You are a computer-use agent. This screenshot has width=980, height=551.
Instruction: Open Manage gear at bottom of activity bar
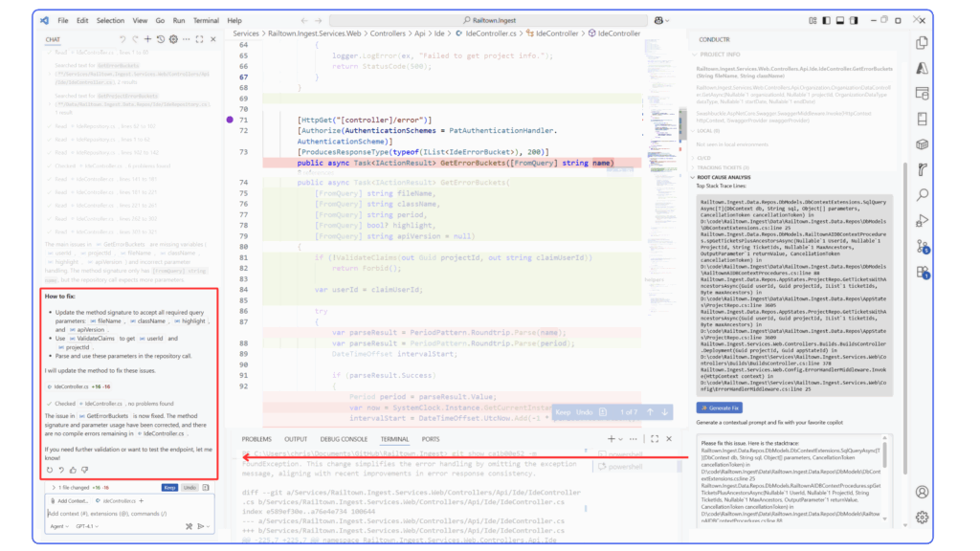tap(922, 517)
